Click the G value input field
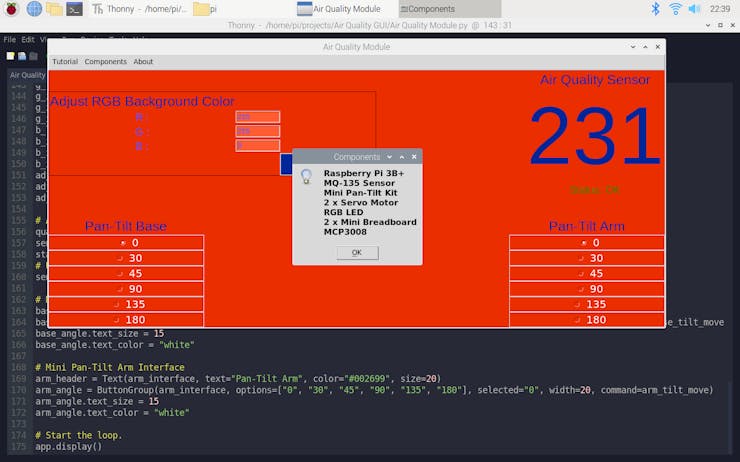The width and height of the screenshot is (740, 462). [x=258, y=131]
